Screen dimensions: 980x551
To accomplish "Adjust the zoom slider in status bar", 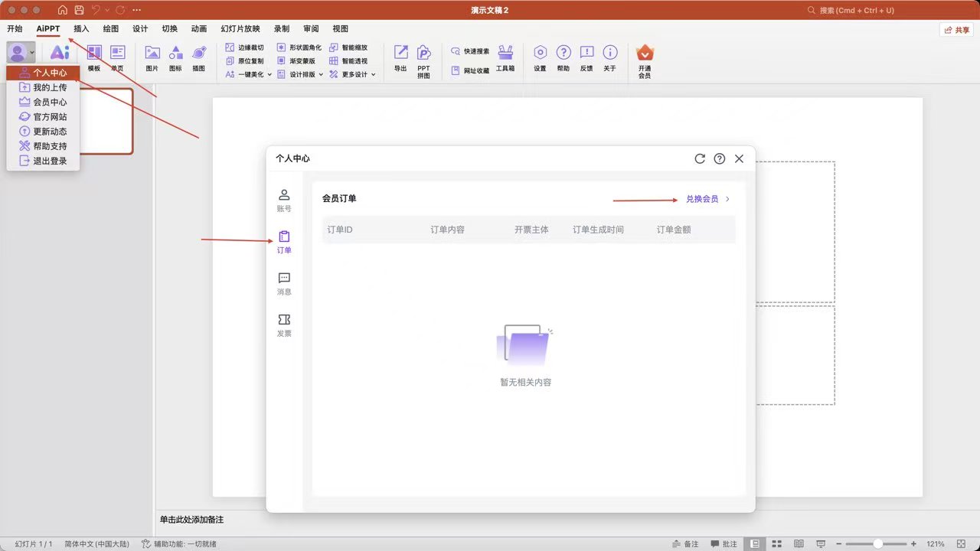I will pyautogui.click(x=878, y=543).
